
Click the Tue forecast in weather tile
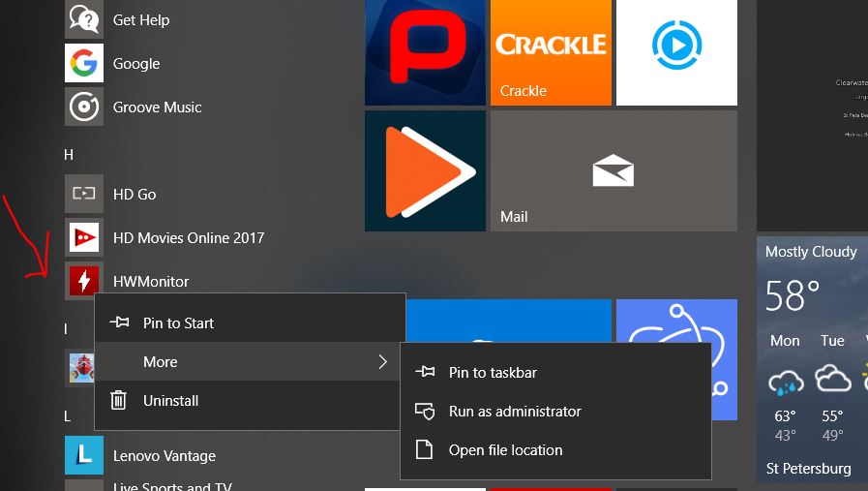click(x=832, y=386)
